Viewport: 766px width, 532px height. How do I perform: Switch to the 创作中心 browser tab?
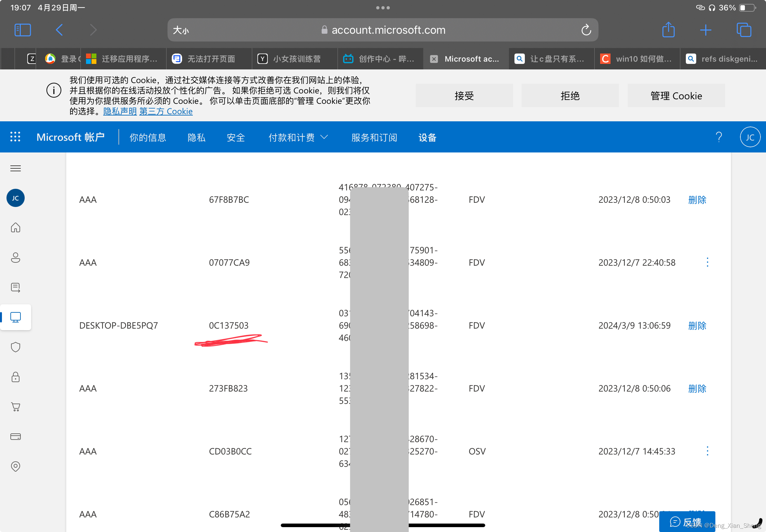pyautogui.click(x=380, y=59)
